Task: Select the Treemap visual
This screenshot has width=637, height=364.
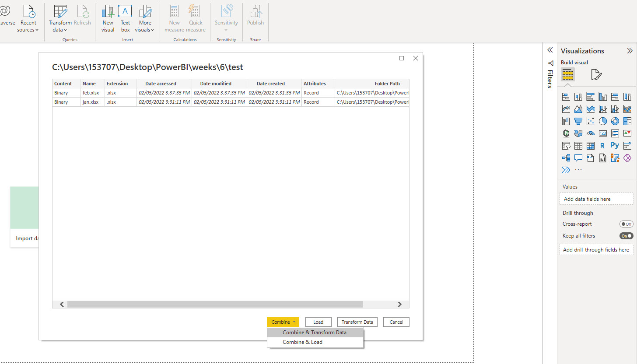Action: [627, 121]
